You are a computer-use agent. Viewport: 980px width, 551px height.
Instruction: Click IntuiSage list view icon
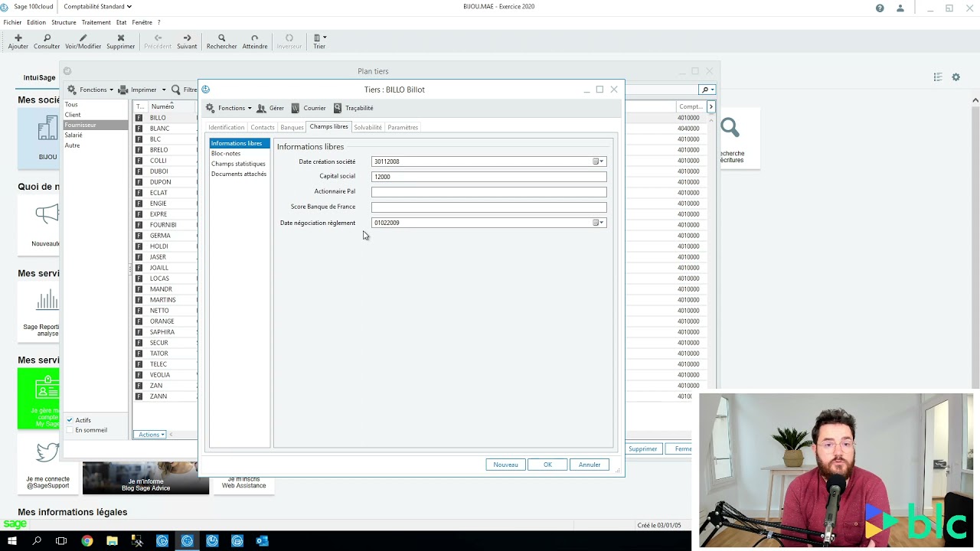pos(938,77)
